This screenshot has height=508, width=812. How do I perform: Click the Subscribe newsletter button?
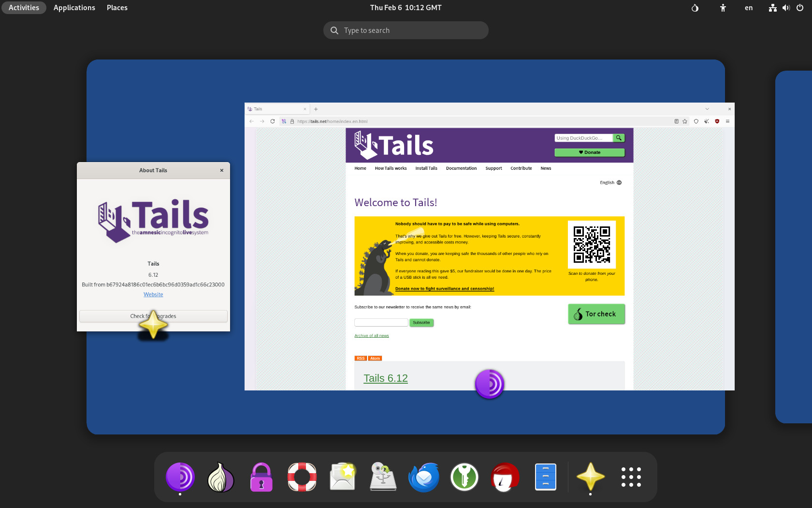(421, 323)
